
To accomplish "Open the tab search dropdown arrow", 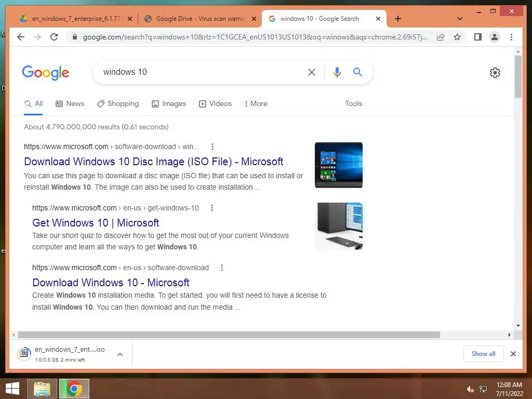I will point(460,19).
